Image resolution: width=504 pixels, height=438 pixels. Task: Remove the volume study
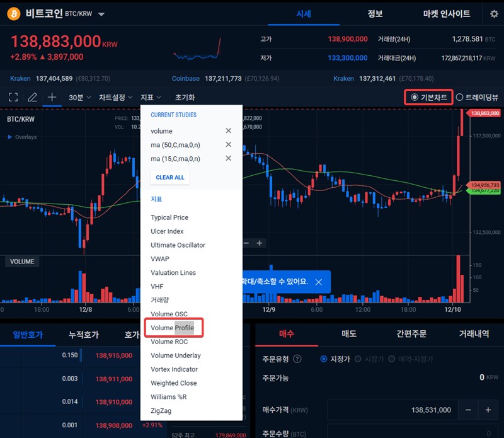click(228, 131)
